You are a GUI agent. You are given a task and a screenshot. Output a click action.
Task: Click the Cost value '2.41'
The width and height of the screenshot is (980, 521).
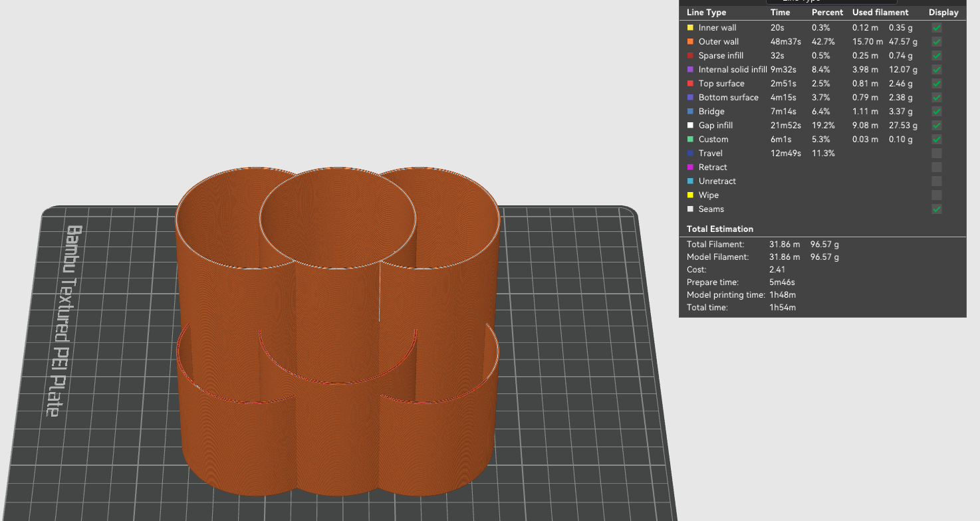pyautogui.click(x=779, y=270)
